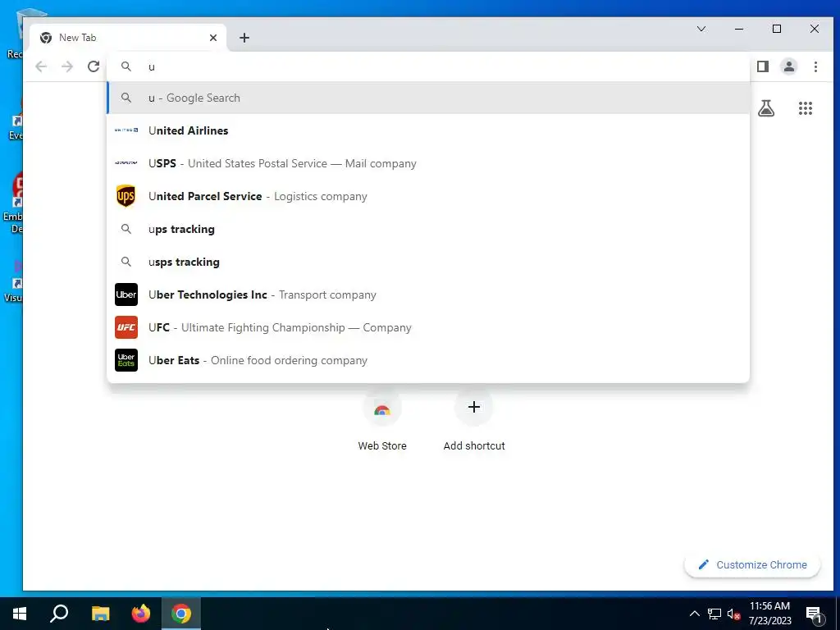
Task: Open the Search Labs flask icon
Action: click(766, 108)
